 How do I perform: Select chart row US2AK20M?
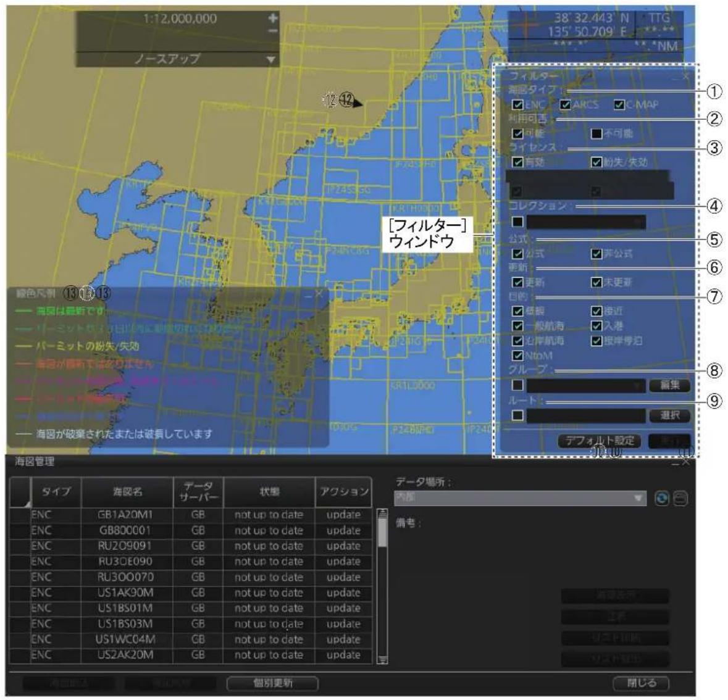190,655
